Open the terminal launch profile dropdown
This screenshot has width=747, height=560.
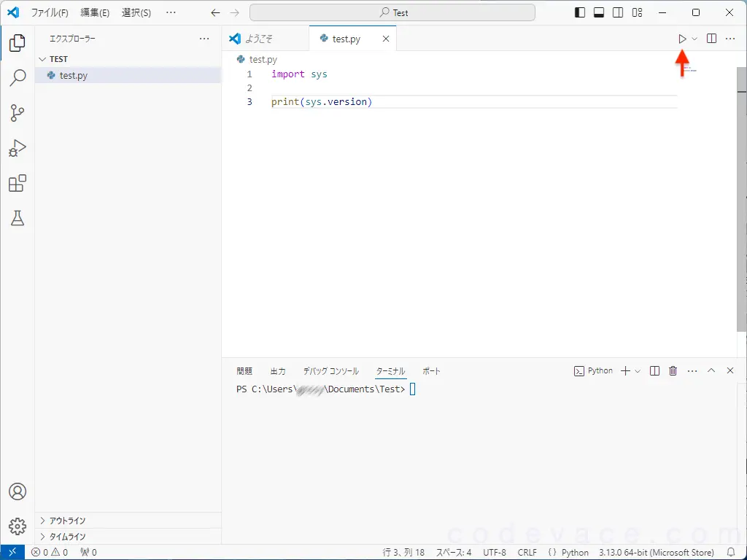click(638, 370)
